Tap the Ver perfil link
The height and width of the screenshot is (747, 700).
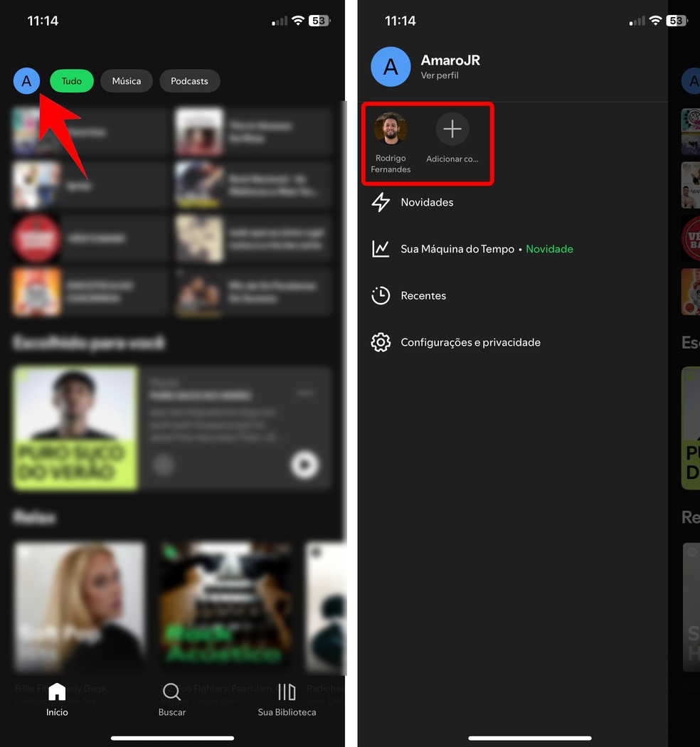[440, 75]
